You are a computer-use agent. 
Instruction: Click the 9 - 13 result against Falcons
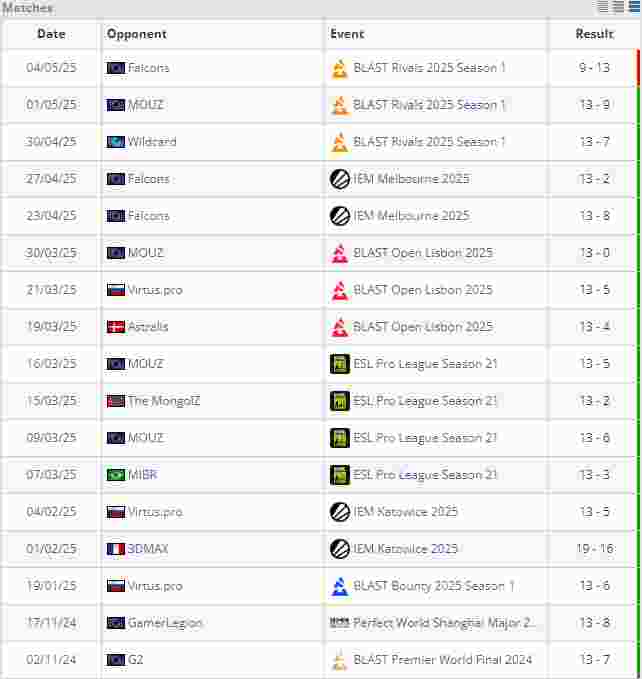[x=594, y=68]
